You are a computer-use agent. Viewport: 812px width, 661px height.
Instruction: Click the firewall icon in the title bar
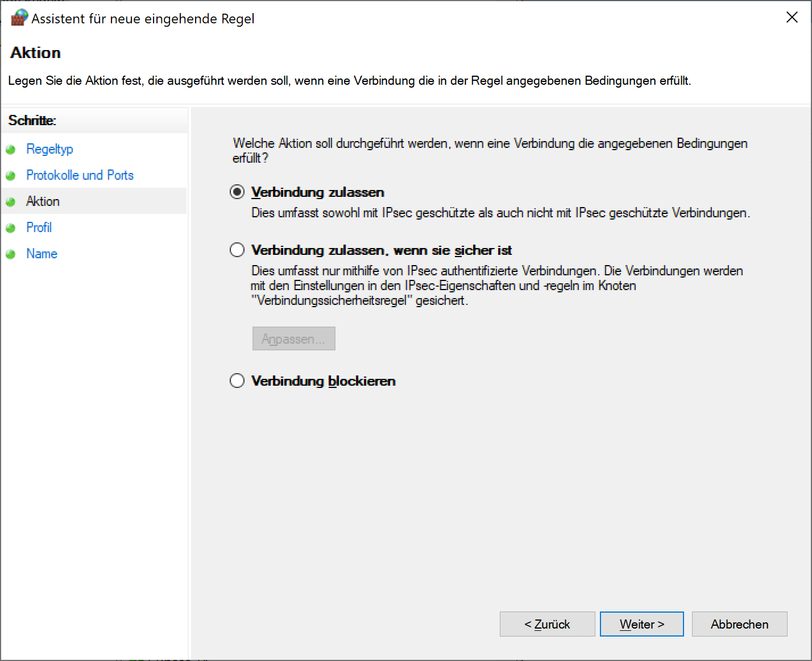[x=19, y=18]
